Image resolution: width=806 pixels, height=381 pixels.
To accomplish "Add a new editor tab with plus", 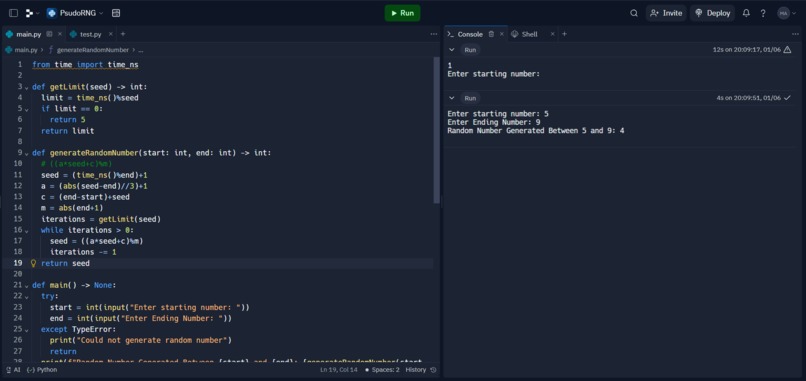I will coord(122,34).
